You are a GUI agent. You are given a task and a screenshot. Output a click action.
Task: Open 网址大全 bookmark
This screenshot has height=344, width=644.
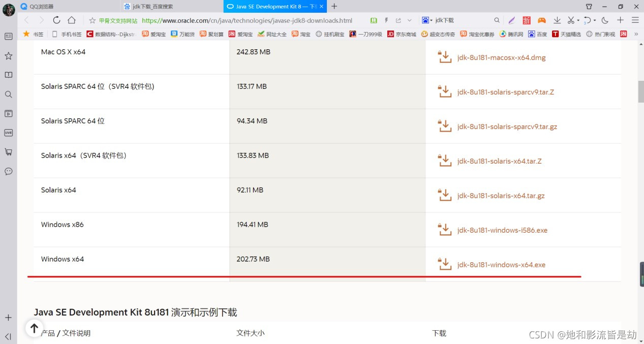pyautogui.click(x=272, y=34)
